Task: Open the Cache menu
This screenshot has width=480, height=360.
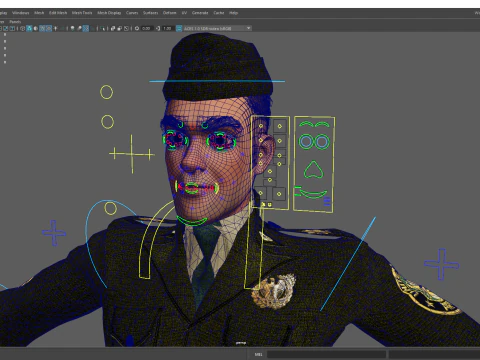Action: pyautogui.click(x=219, y=13)
